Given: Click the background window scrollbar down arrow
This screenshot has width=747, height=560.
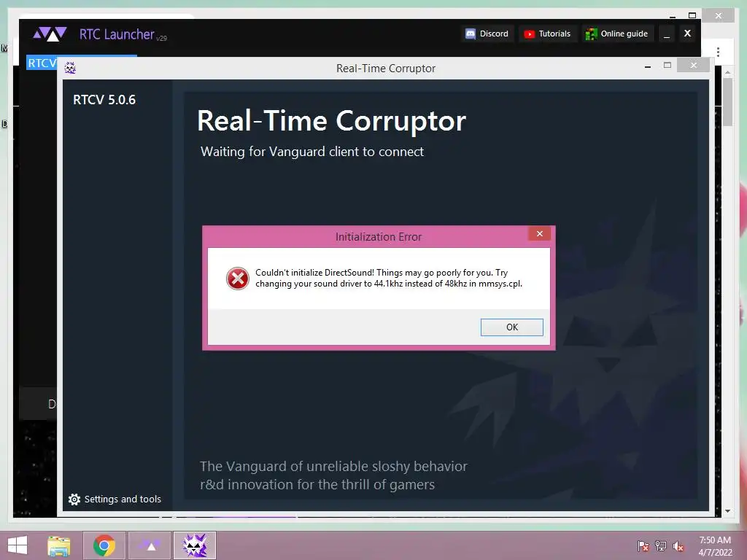Looking at the screenshot, I should point(727,511).
